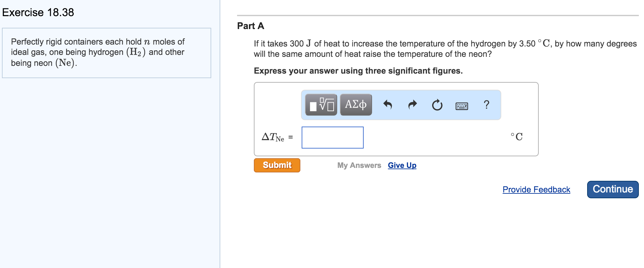
Task: Click the Give Up link
Action: pos(402,165)
